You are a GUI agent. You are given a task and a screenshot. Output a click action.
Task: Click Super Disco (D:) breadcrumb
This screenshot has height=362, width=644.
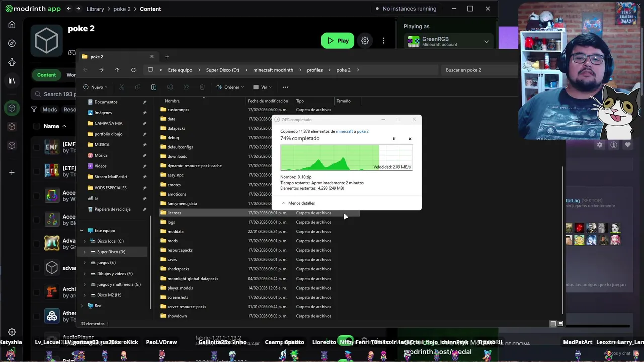tap(222, 70)
